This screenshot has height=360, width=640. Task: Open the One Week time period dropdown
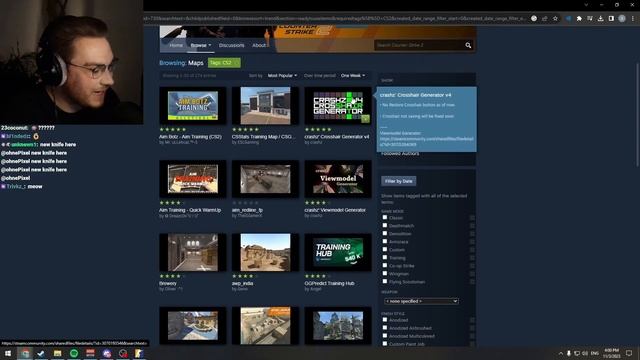353,76
